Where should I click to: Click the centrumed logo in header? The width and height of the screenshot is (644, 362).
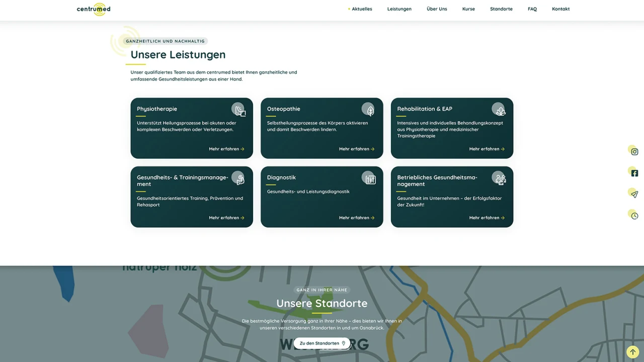coord(94,9)
